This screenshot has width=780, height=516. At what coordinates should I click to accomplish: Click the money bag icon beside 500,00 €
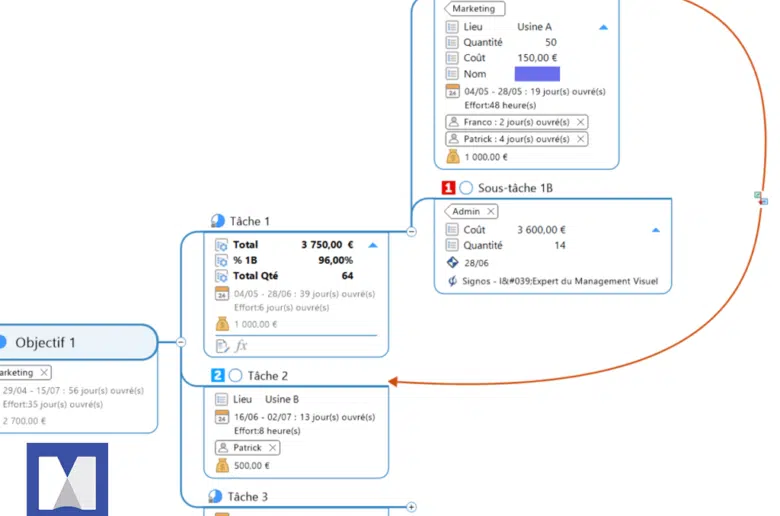222,465
